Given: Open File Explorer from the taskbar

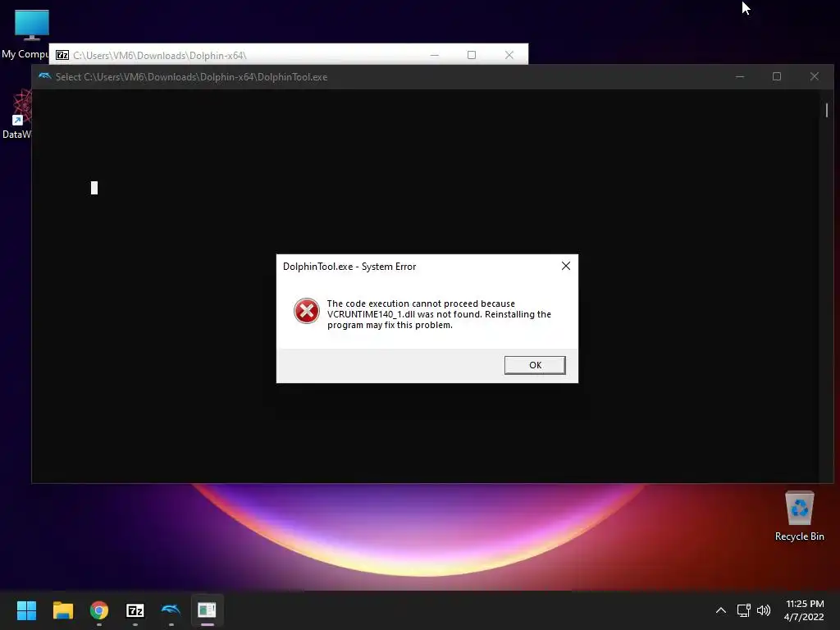Looking at the screenshot, I should pyautogui.click(x=62, y=610).
